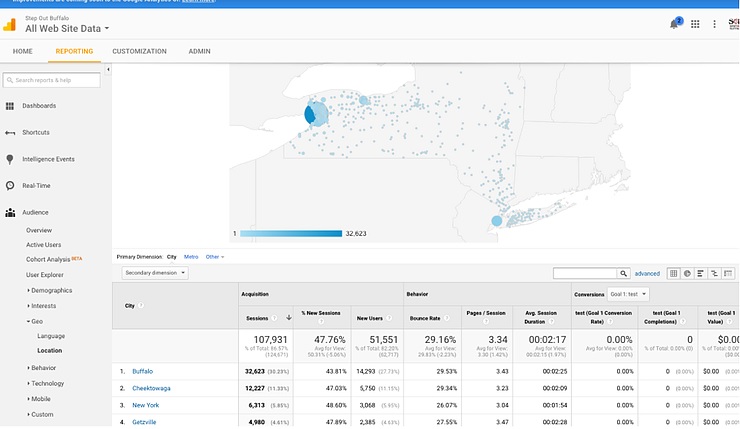Open the New York city row link
The width and height of the screenshot is (740, 429).
145,405
